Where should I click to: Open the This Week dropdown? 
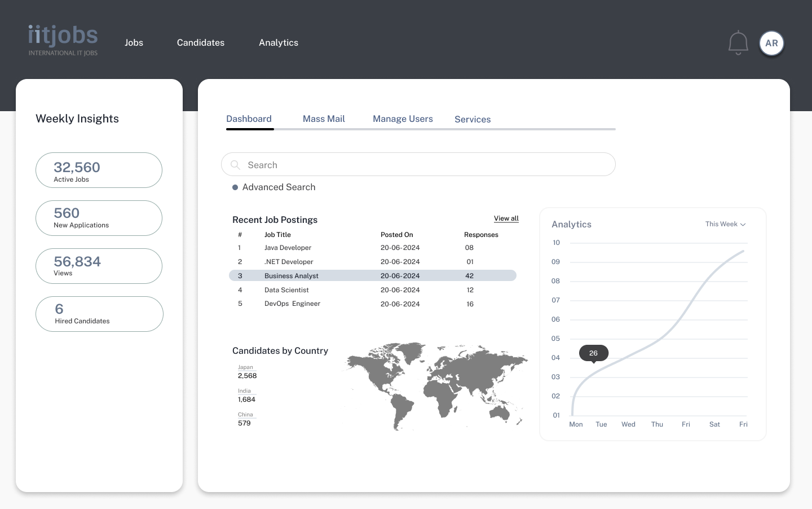[x=725, y=224]
